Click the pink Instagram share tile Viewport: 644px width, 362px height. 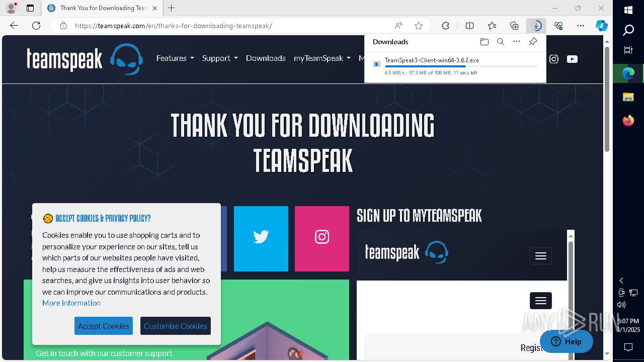coord(322,238)
